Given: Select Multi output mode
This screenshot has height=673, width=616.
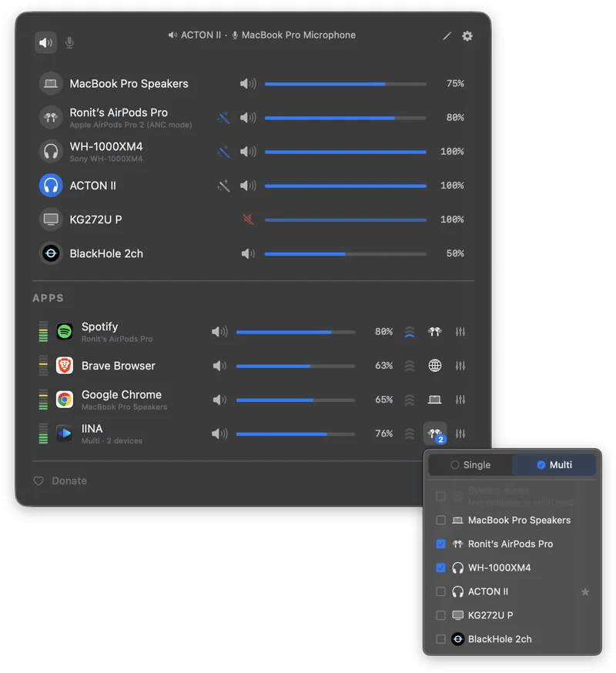Looking at the screenshot, I should pos(554,465).
